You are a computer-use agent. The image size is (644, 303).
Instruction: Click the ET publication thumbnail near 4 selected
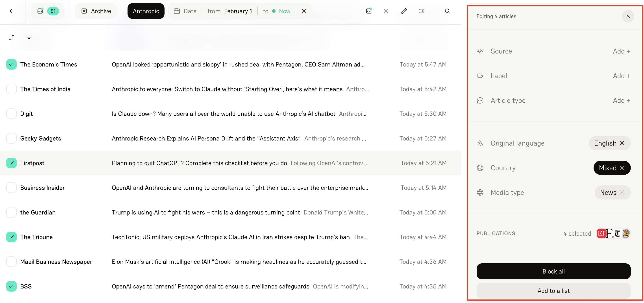601,233
